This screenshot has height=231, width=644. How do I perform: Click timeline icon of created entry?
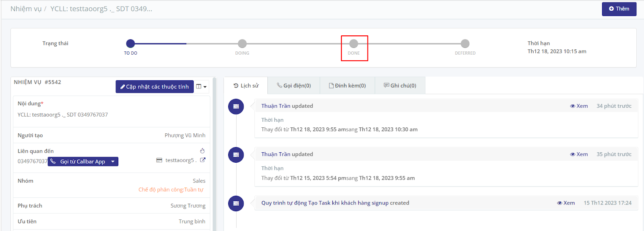[x=236, y=203]
